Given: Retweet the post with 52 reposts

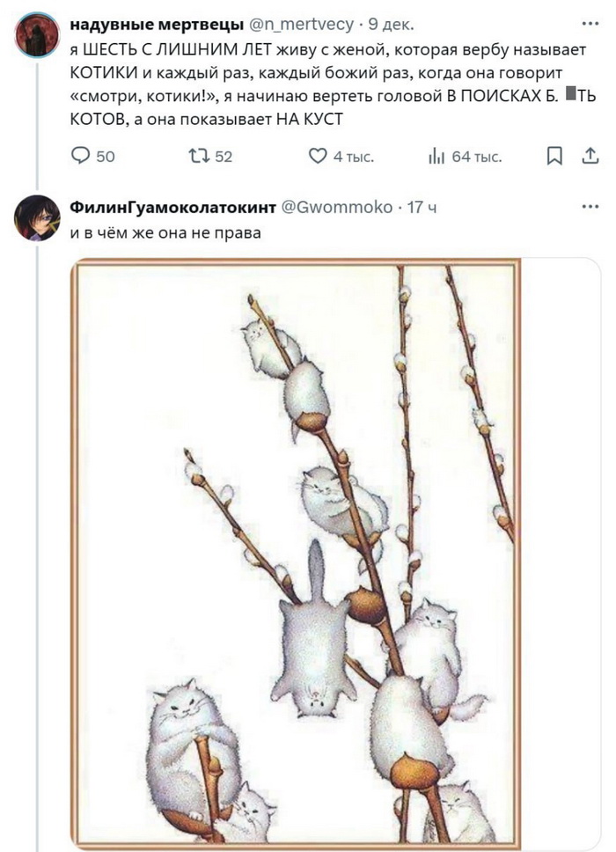Looking at the screenshot, I should tap(200, 157).
